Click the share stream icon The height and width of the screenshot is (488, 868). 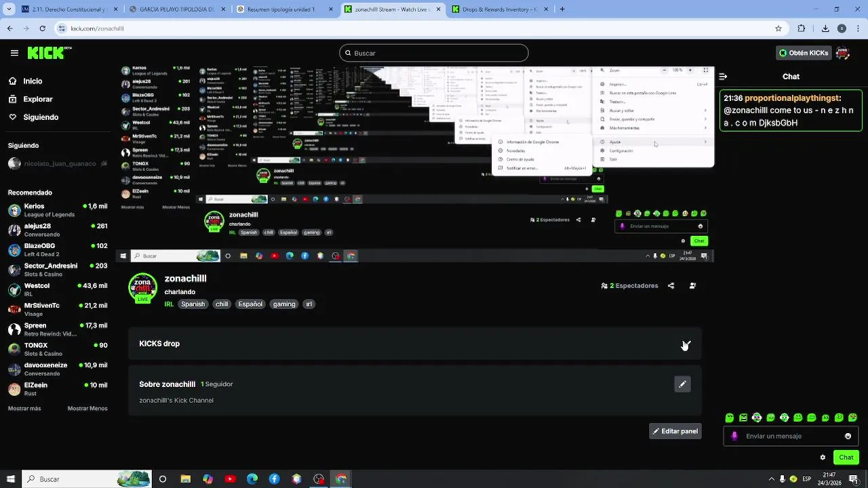(671, 286)
